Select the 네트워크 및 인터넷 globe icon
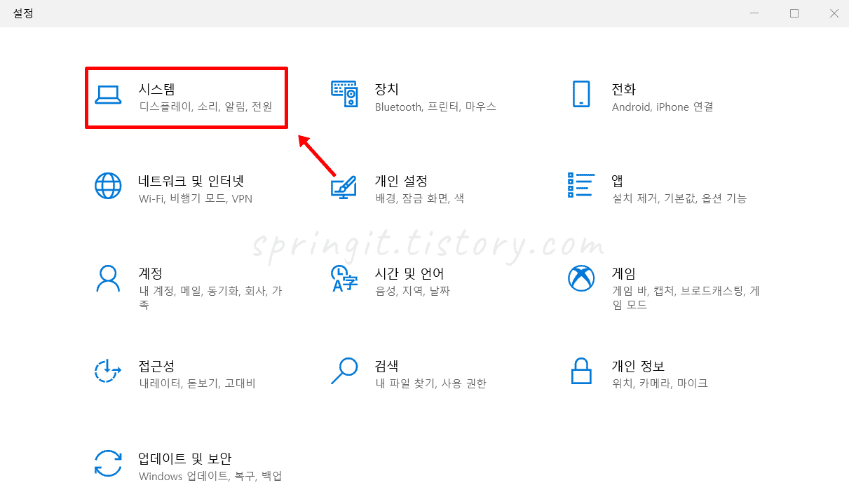 coord(108,186)
